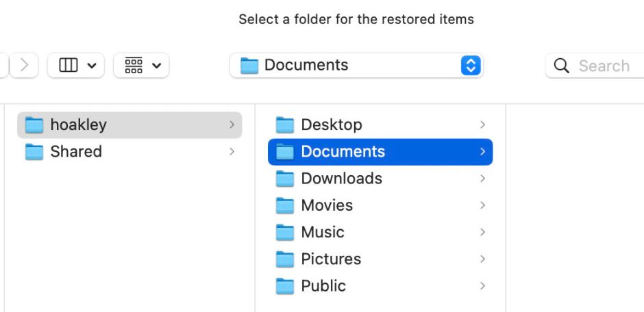Image resolution: width=644 pixels, height=312 pixels.
Task: Select the Music folder name
Action: (322, 233)
